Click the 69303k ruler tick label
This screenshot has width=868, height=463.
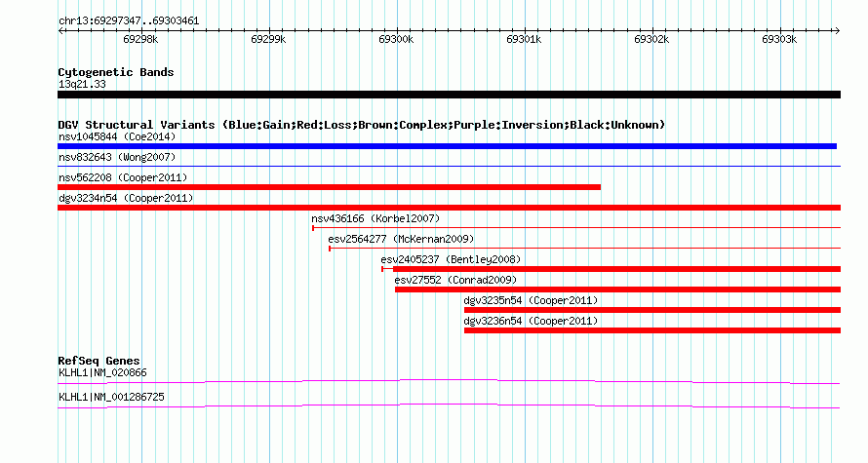coord(779,39)
